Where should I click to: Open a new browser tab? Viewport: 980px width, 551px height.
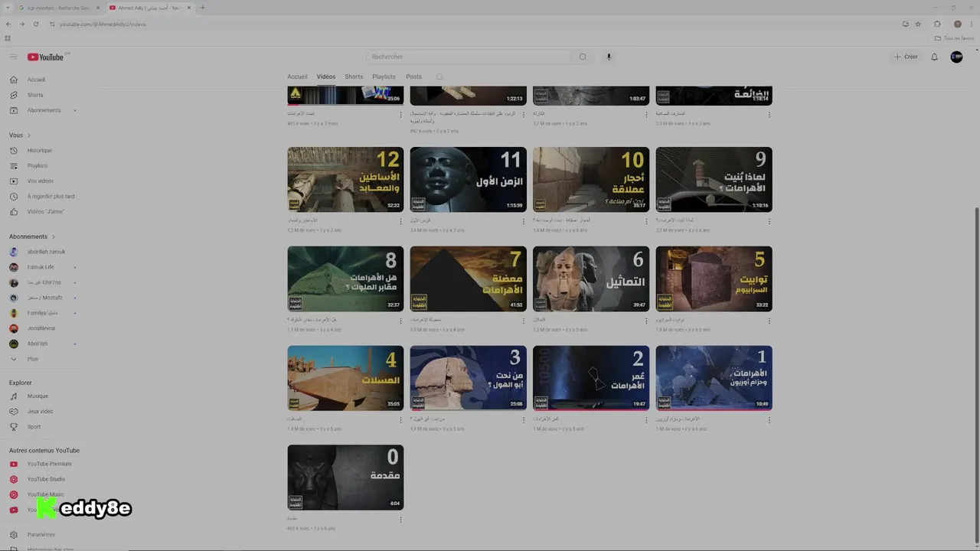(x=202, y=8)
